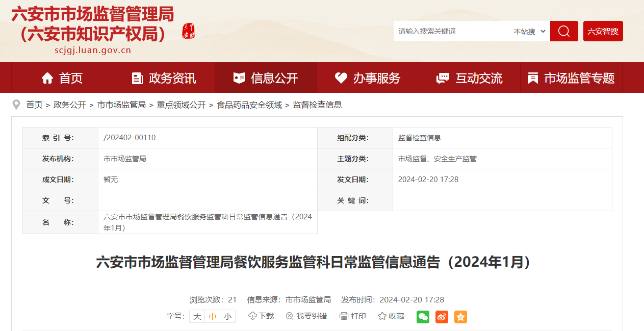Click the search keyword input field
The width and height of the screenshot is (644, 331).
(451, 32)
